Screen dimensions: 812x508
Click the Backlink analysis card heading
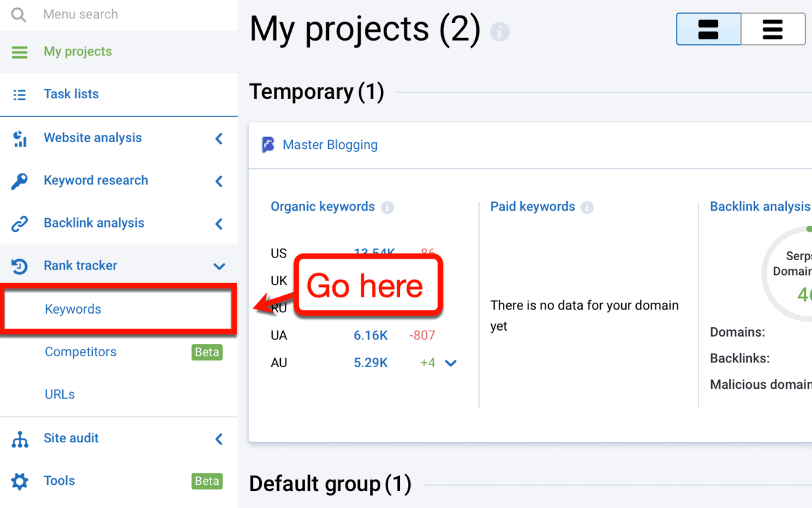[759, 207]
